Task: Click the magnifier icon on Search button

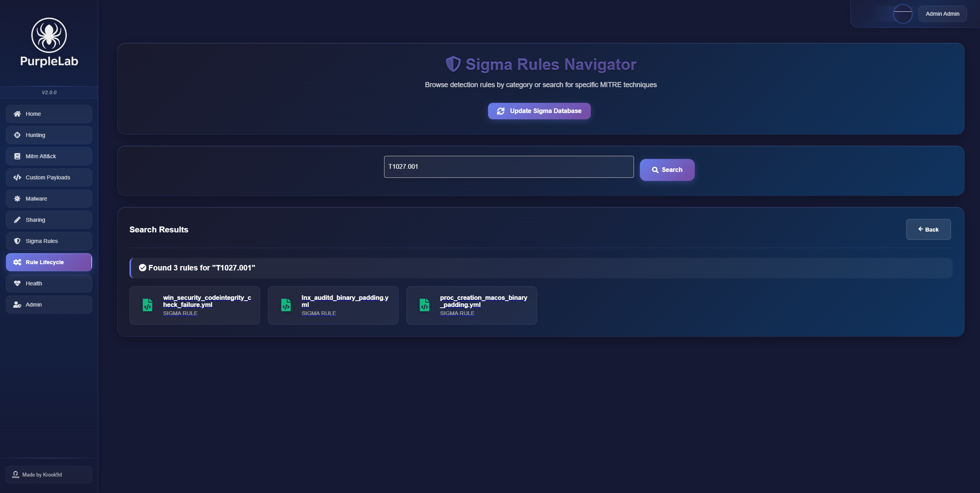Action: tap(655, 170)
